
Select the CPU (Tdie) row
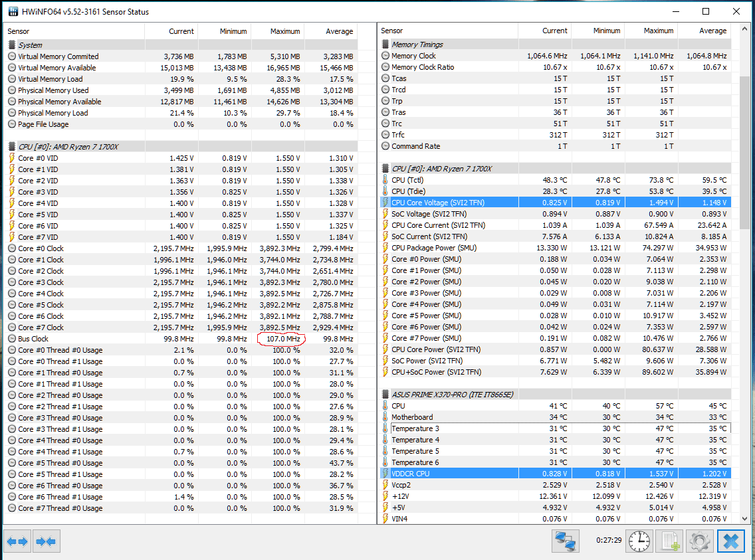coord(556,191)
